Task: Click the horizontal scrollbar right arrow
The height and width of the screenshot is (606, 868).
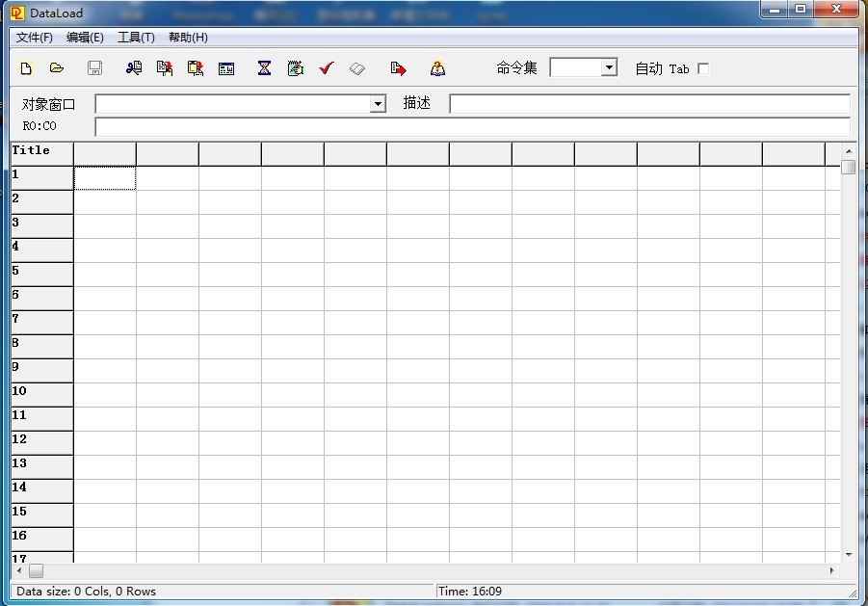Action: coord(832,570)
